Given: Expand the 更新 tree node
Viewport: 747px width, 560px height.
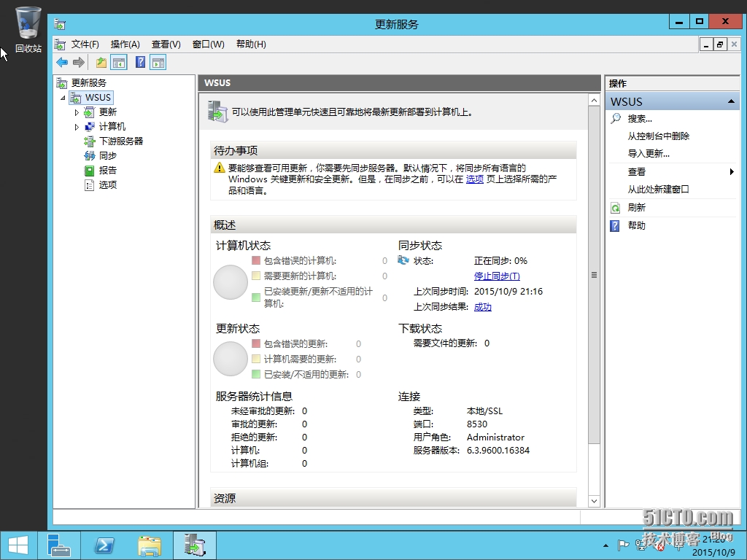Looking at the screenshot, I should 77,112.
